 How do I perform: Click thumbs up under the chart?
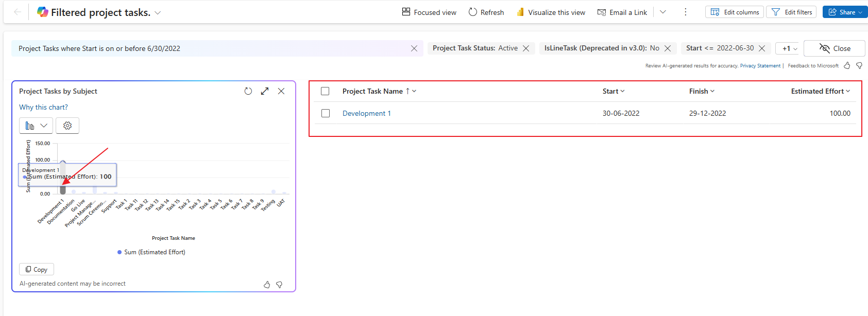[267, 285]
